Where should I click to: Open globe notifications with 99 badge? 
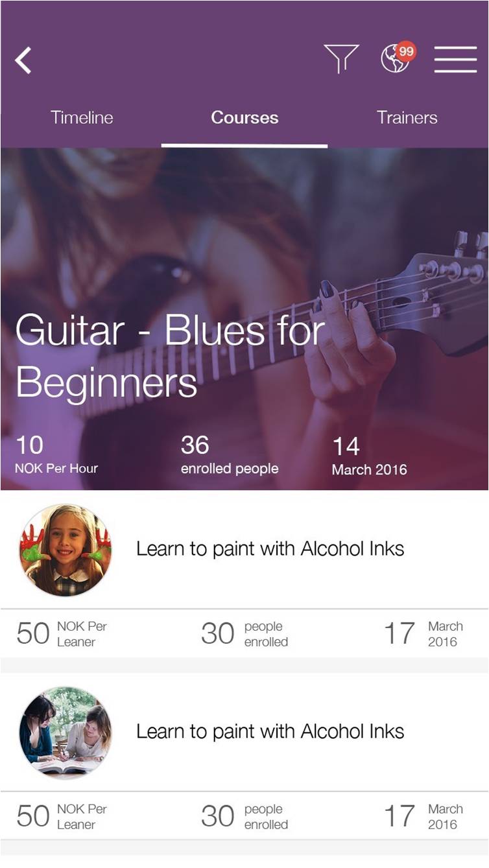tap(397, 58)
